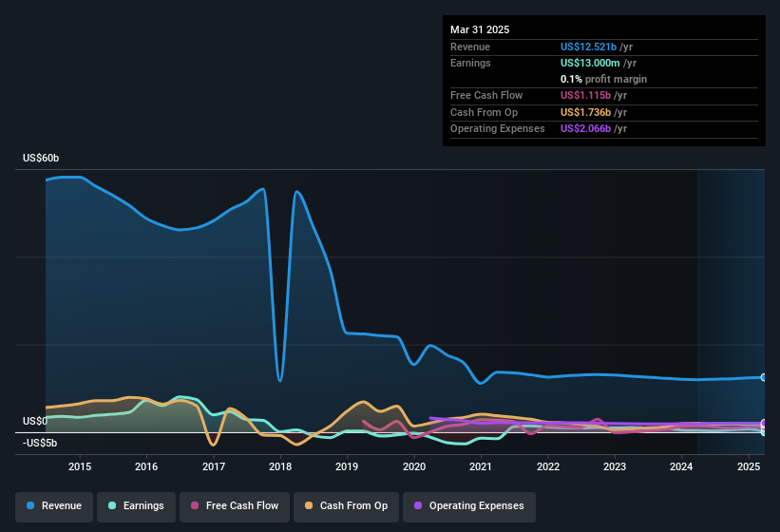Click the Operating Expenses value US$2.066b

tap(585, 129)
